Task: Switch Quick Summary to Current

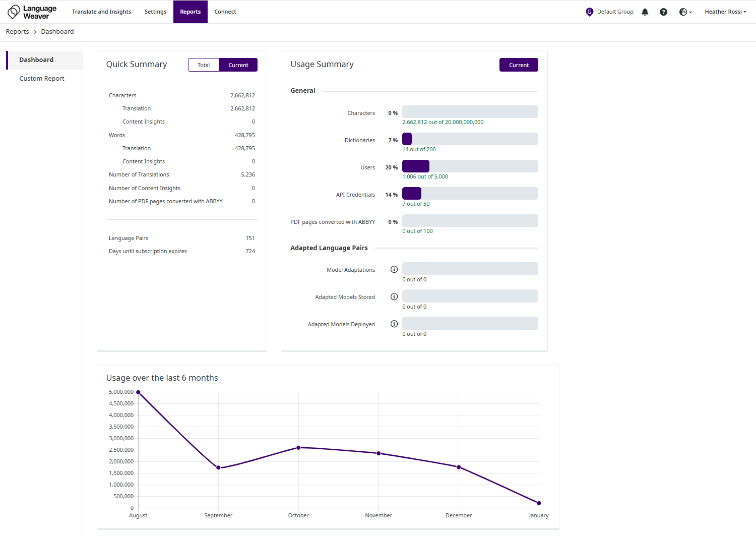Action: pyautogui.click(x=238, y=65)
